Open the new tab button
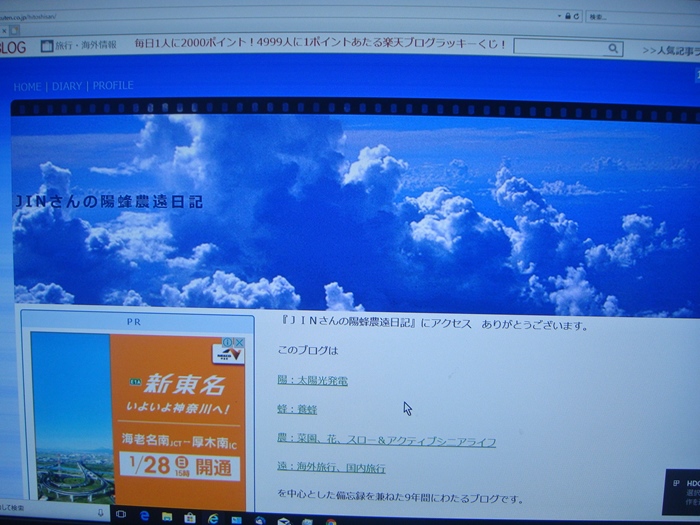The width and height of the screenshot is (700, 525). 15,31
